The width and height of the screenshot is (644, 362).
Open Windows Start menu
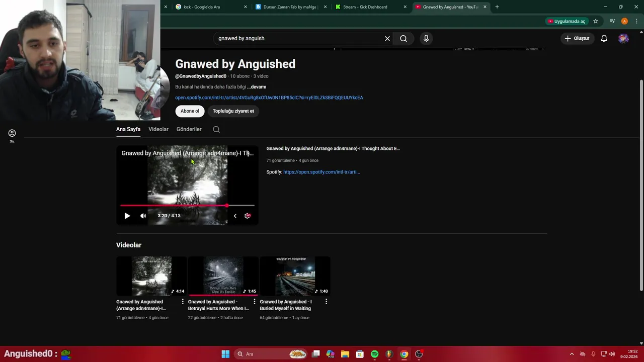tap(225, 354)
